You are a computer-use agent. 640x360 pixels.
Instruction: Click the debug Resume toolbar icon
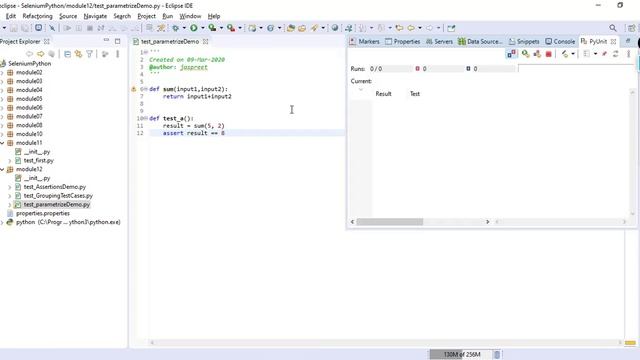pos(67,28)
